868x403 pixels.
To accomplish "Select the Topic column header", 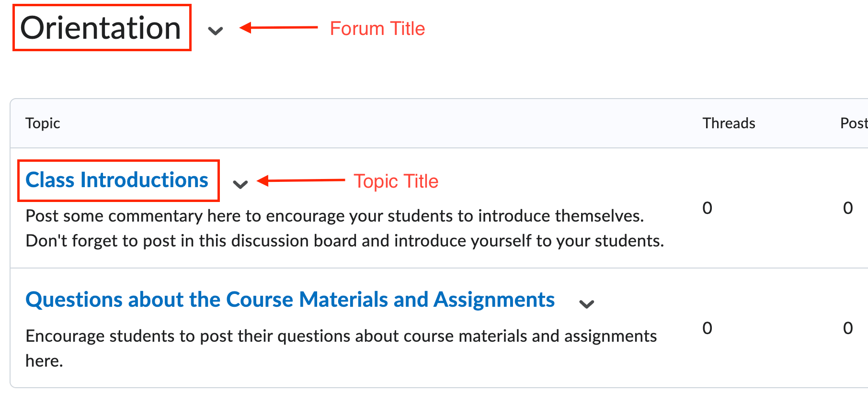I will (x=43, y=123).
